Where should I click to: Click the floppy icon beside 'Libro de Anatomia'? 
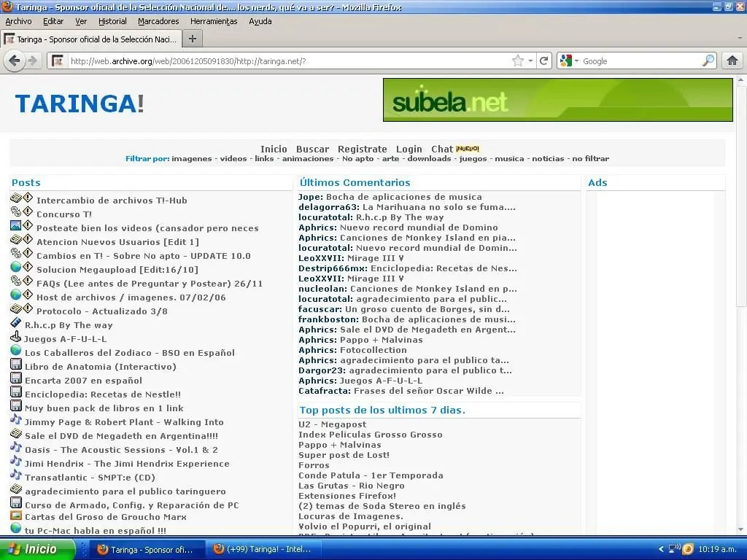click(x=16, y=364)
